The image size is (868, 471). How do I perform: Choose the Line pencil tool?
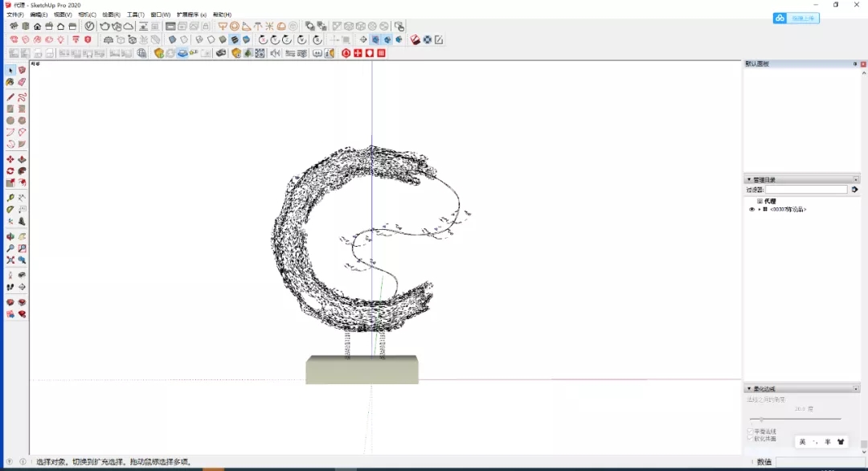tap(10, 97)
